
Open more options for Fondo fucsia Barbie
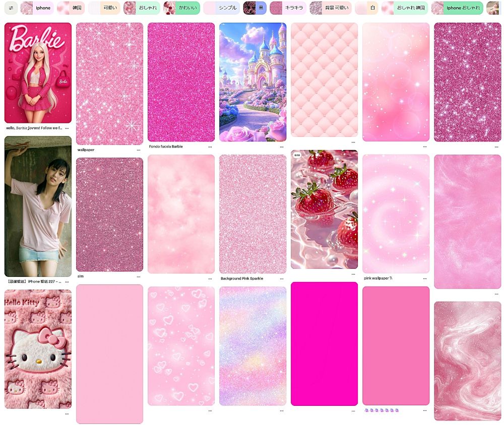tap(210, 147)
